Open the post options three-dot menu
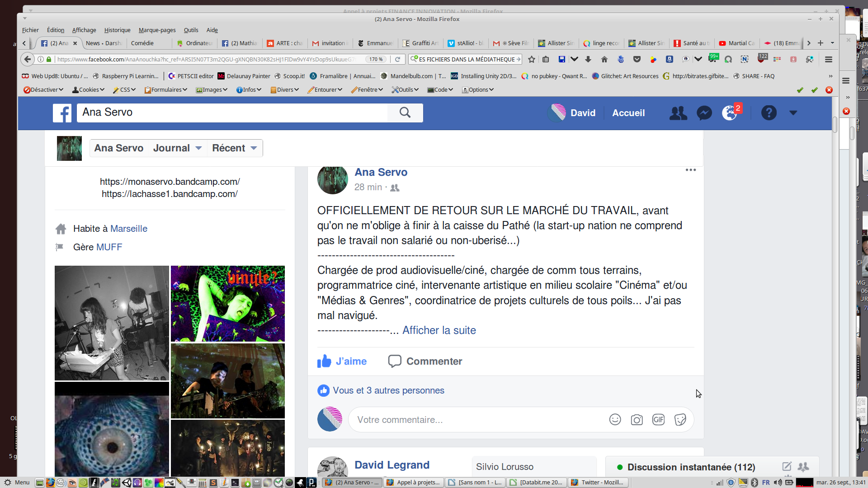 point(690,170)
